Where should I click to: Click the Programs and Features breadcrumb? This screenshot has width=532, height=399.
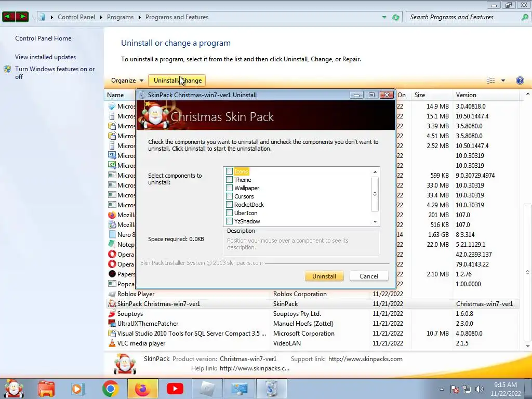(x=177, y=17)
